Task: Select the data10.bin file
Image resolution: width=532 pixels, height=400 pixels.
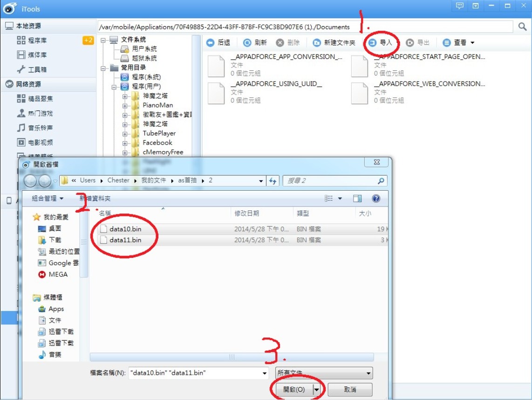Action: click(x=125, y=229)
